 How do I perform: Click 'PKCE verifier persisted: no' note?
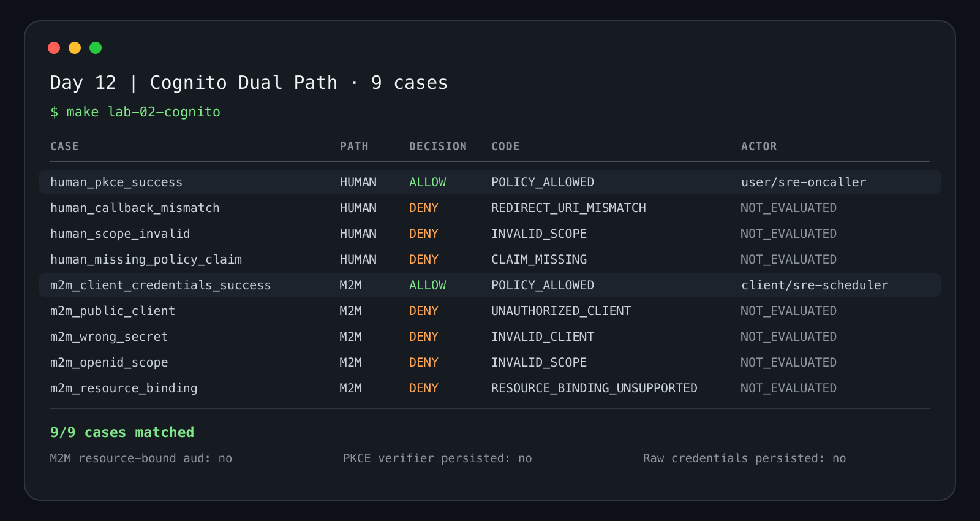point(437,458)
